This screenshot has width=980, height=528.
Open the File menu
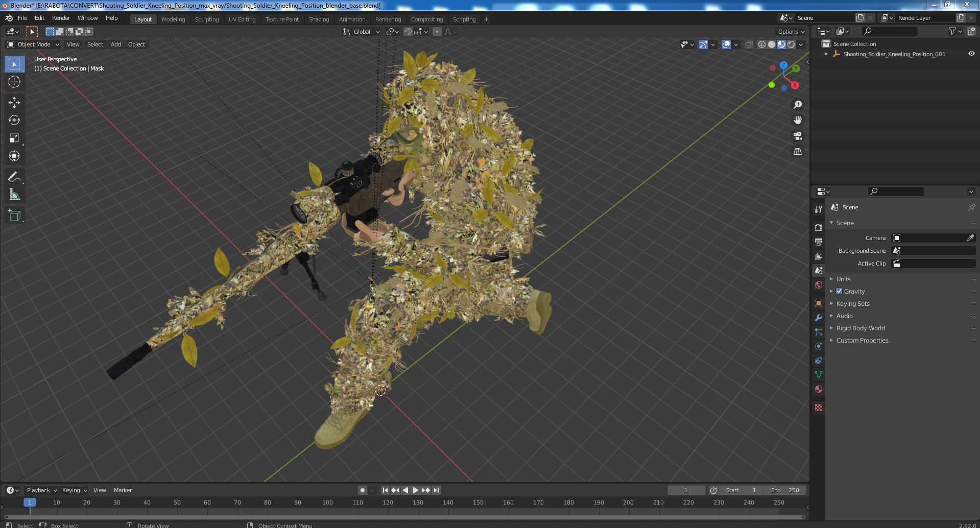tap(22, 18)
